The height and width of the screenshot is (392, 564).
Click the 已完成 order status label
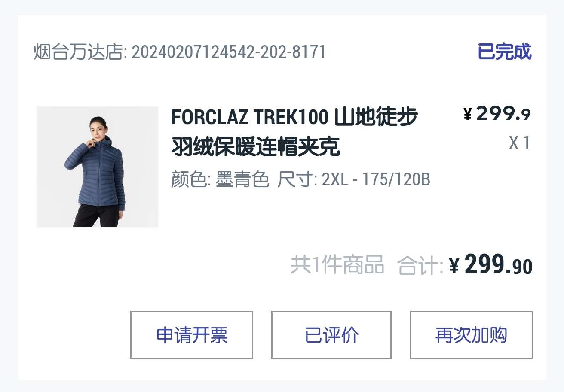[x=504, y=52]
